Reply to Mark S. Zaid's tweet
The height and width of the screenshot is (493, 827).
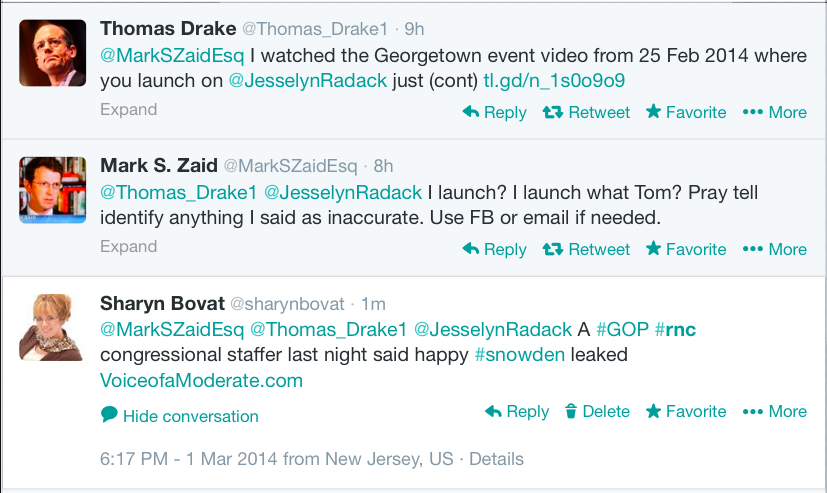tap(494, 249)
